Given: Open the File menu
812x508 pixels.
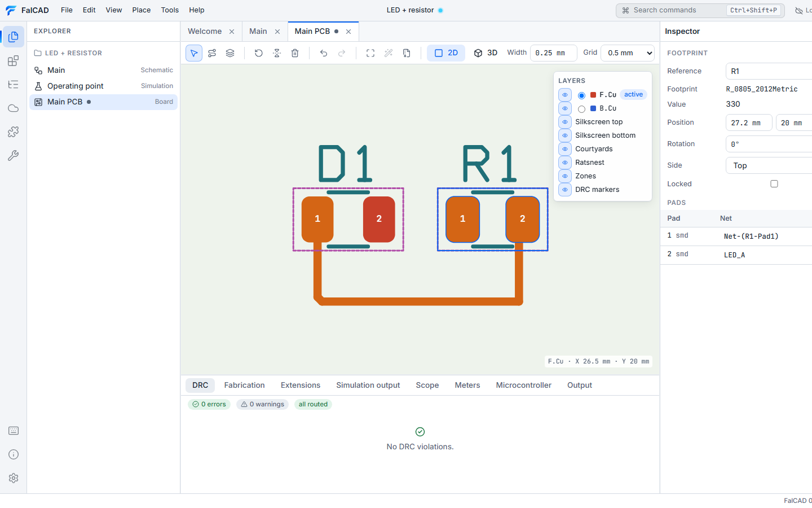Looking at the screenshot, I should pyautogui.click(x=67, y=10).
